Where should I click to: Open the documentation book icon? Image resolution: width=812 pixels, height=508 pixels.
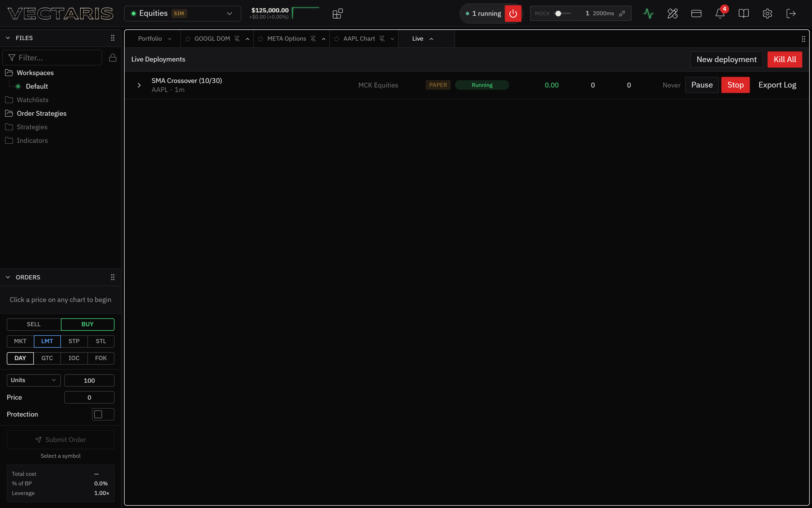[x=743, y=14]
